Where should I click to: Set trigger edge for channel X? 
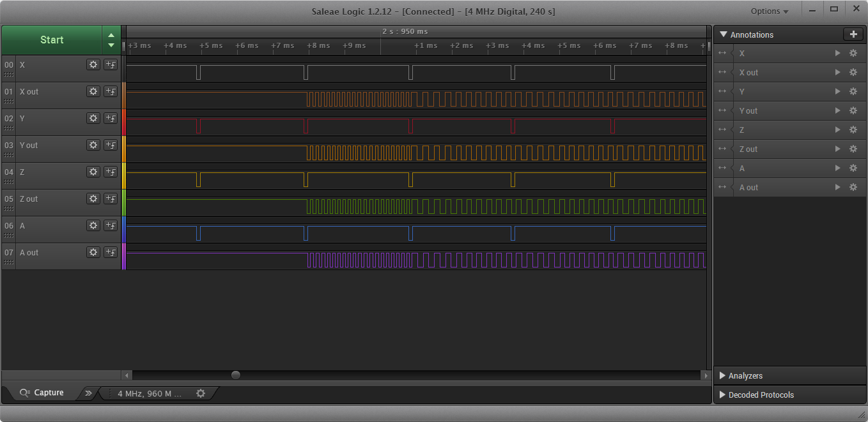tap(111, 64)
